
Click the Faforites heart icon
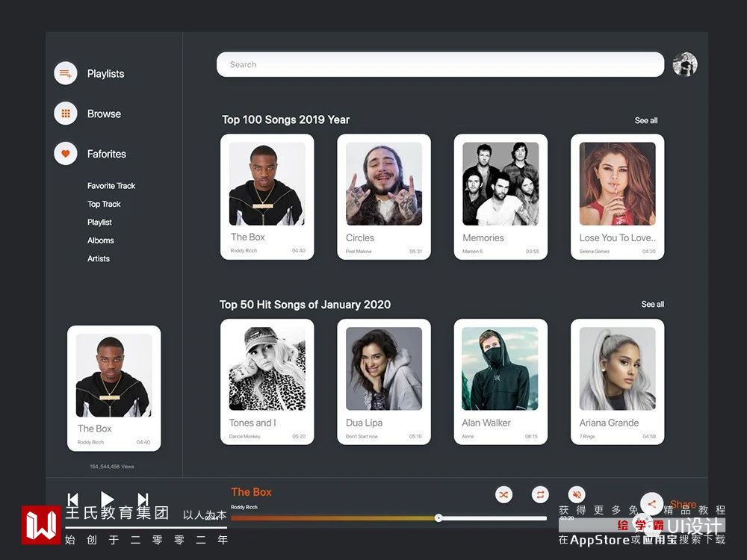coord(66,153)
